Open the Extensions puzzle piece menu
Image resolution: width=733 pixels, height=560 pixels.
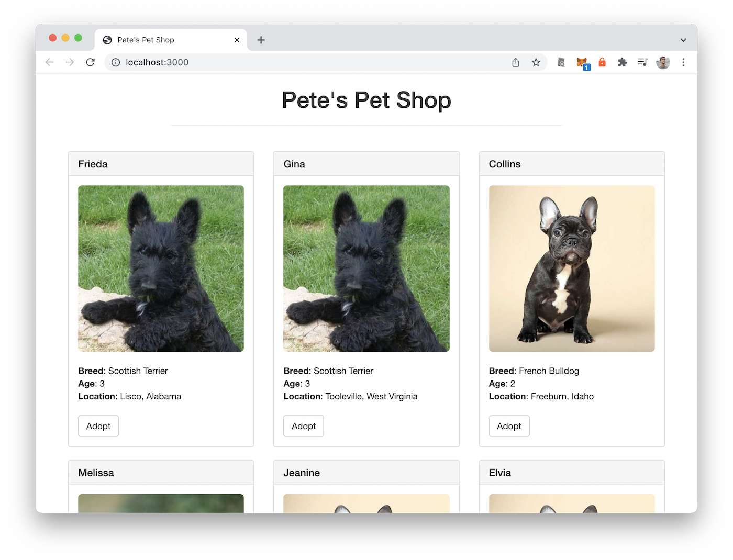(x=622, y=62)
